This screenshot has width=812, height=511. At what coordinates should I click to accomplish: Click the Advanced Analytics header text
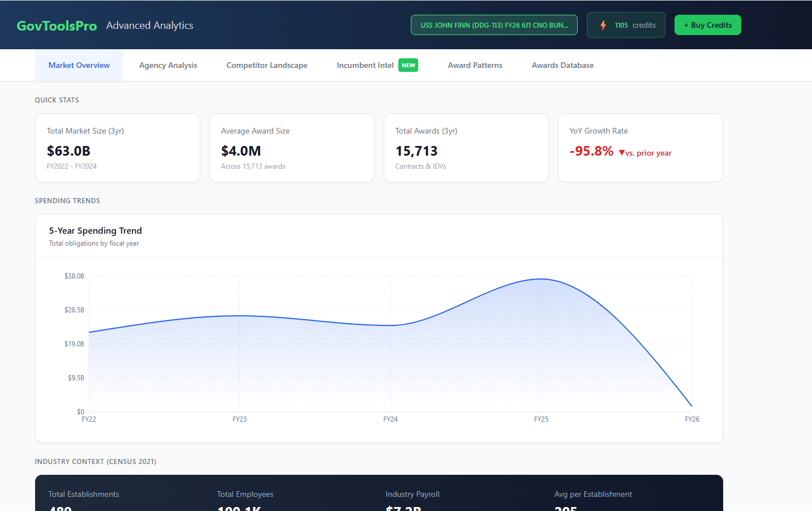(x=149, y=25)
